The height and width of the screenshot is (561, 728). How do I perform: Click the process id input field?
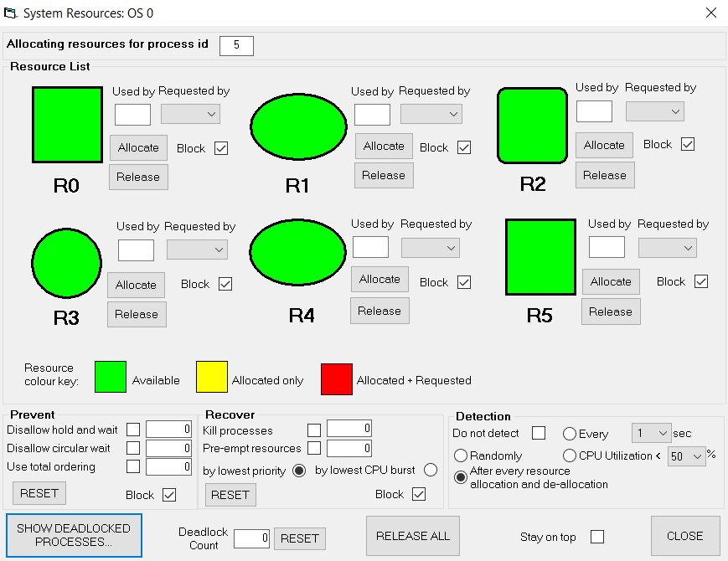pos(236,45)
